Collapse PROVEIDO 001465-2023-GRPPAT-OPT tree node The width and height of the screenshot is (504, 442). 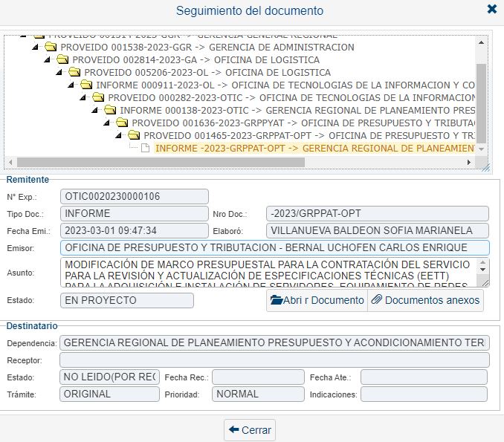[119, 135]
